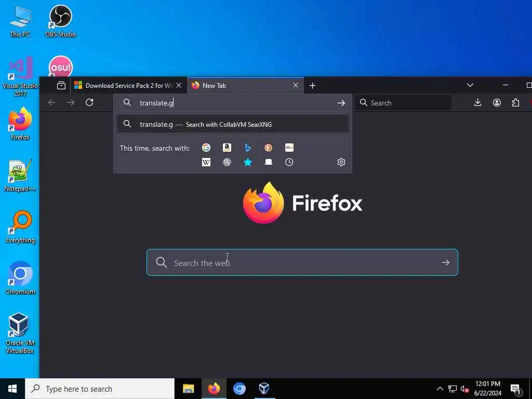Open search settings gear in the URL dropdown
The width and height of the screenshot is (532, 399).
tap(341, 162)
